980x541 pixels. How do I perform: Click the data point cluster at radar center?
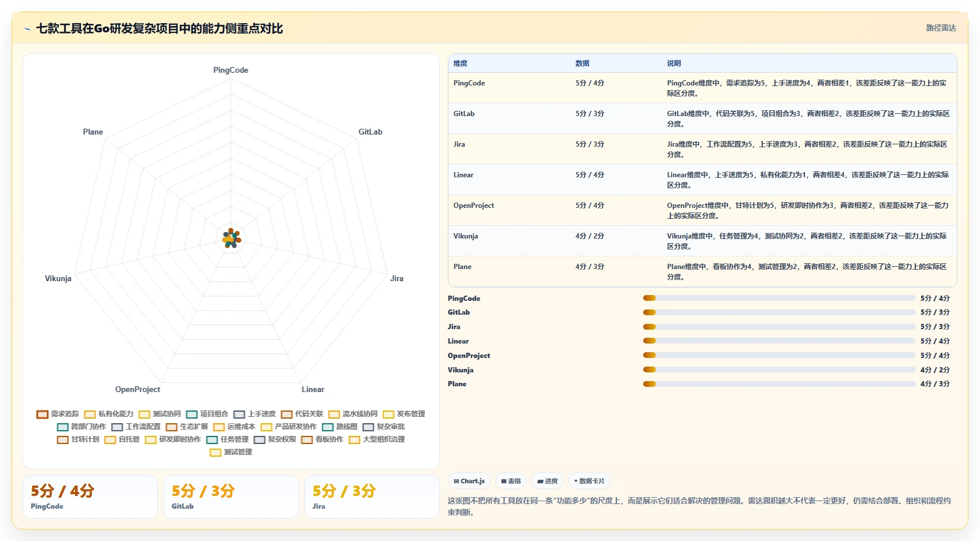pyautogui.click(x=231, y=238)
